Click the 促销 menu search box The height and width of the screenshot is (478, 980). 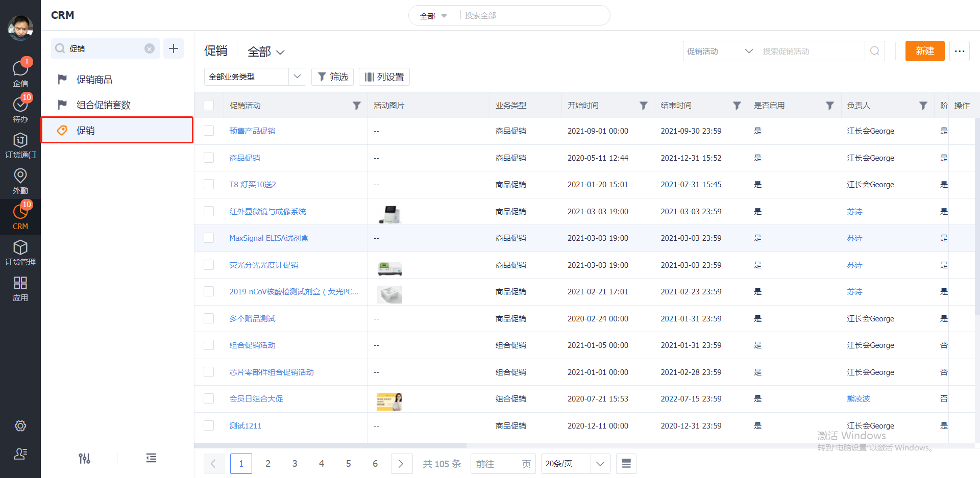click(105, 48)
